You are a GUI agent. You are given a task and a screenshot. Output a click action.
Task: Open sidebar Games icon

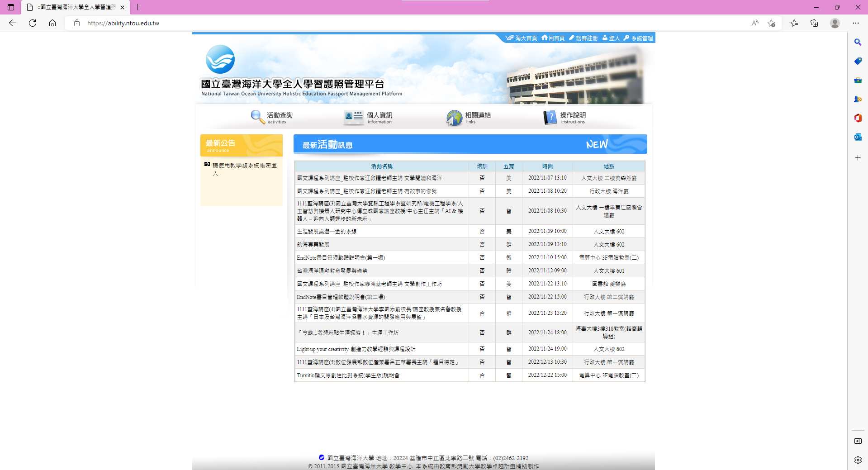click(x=858, y=99)
